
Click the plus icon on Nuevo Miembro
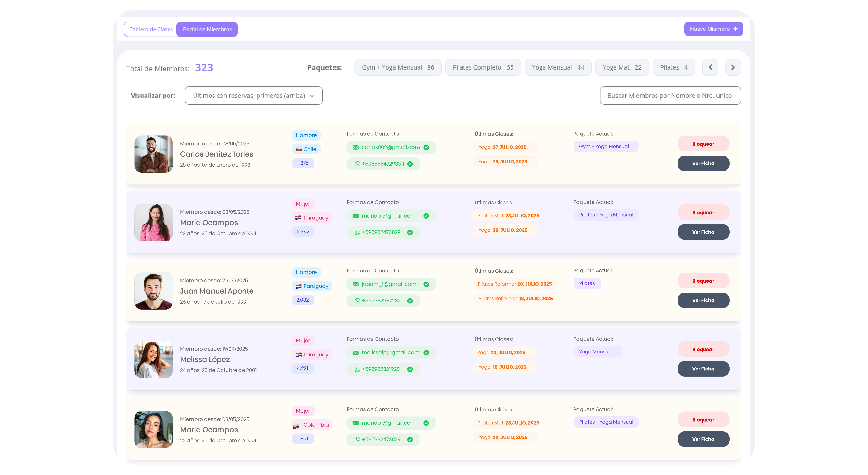[736, 29]
